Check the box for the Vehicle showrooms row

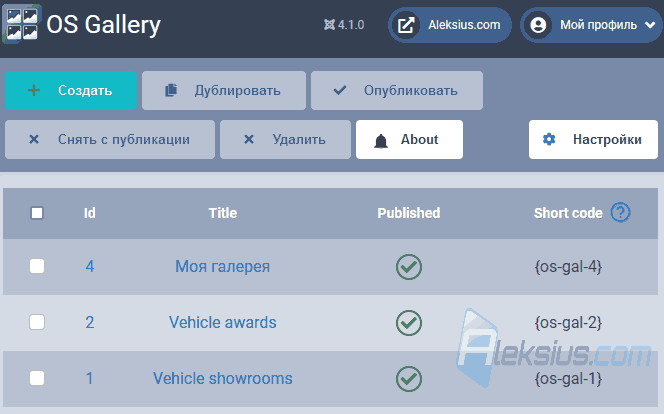pos(37,378)
